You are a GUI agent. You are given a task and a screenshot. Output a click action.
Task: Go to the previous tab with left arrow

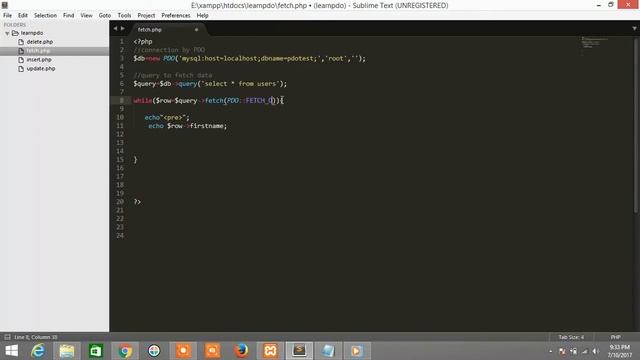[x=115, y=29]
